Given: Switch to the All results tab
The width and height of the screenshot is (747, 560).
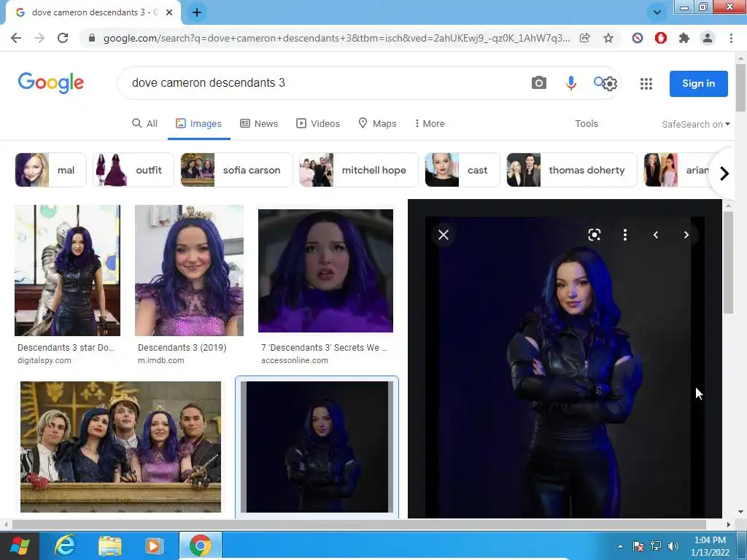Looking at the screenshot, I should [x=145, y=124].
